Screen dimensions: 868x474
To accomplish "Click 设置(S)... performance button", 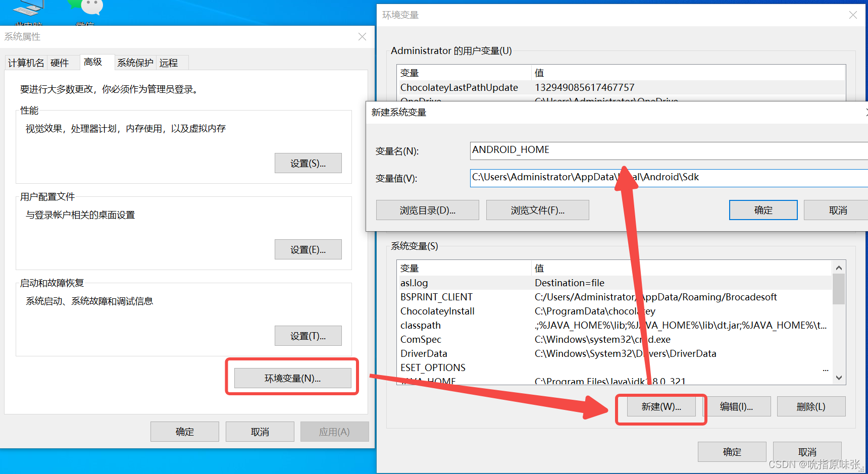I will (x=308, y=163).
